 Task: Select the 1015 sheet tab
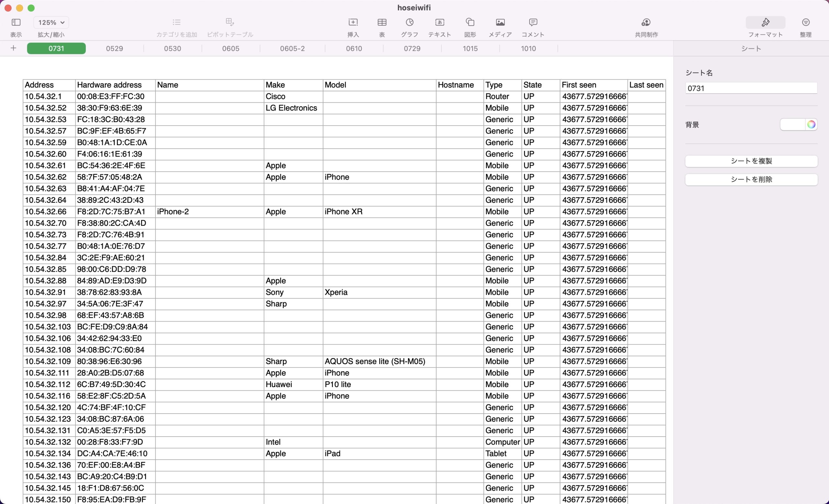(470, 49)
